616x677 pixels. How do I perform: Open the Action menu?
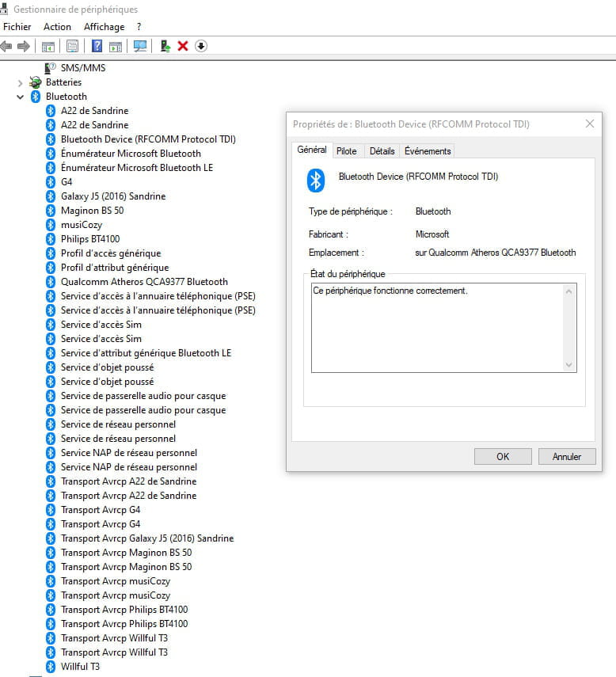click(x=58, y=27)
